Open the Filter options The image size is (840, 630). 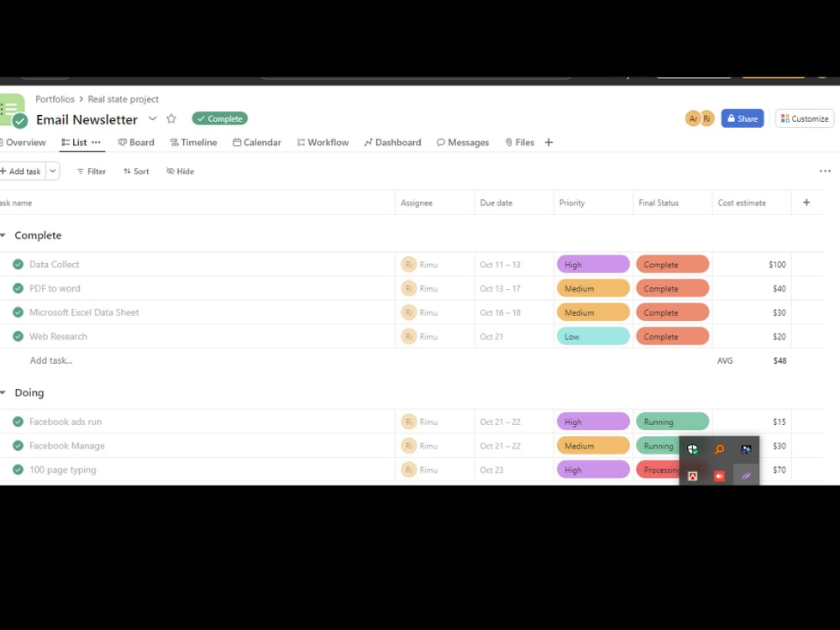pos(92,171)
